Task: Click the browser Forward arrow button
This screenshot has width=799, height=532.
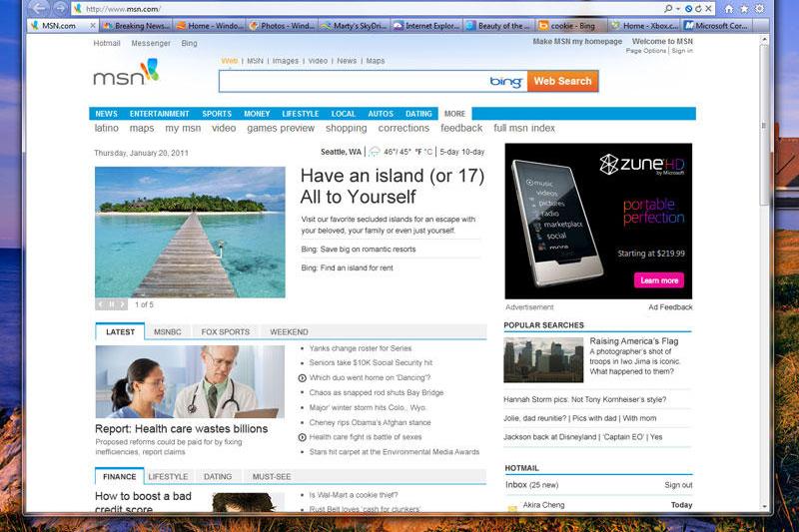Action: point(59,8)
